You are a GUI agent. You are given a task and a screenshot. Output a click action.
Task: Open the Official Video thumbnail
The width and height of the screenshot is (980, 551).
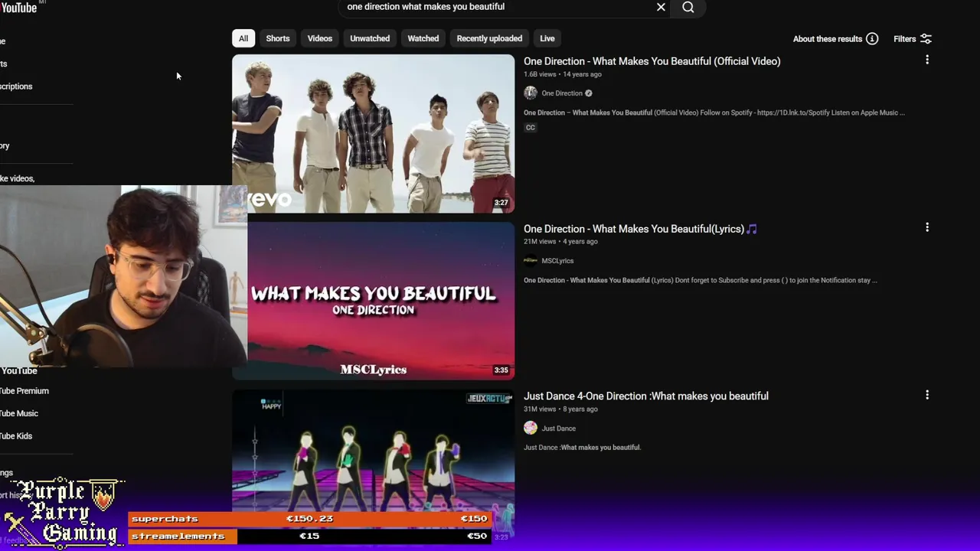tap(374, 134)
